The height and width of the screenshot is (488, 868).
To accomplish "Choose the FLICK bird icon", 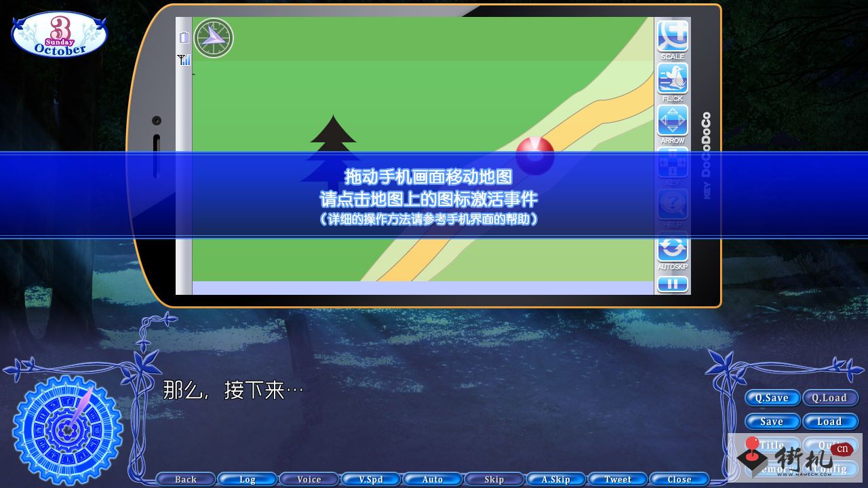I will click(673, 78).
